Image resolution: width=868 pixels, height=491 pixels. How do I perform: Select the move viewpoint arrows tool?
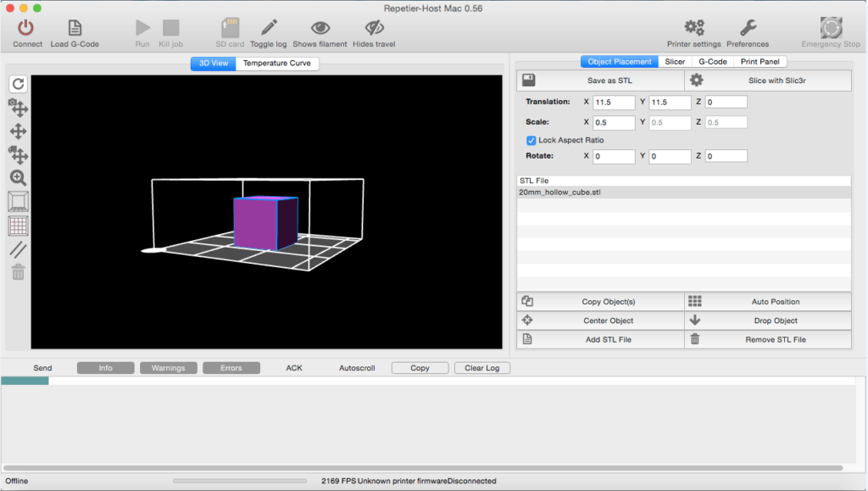19,131
